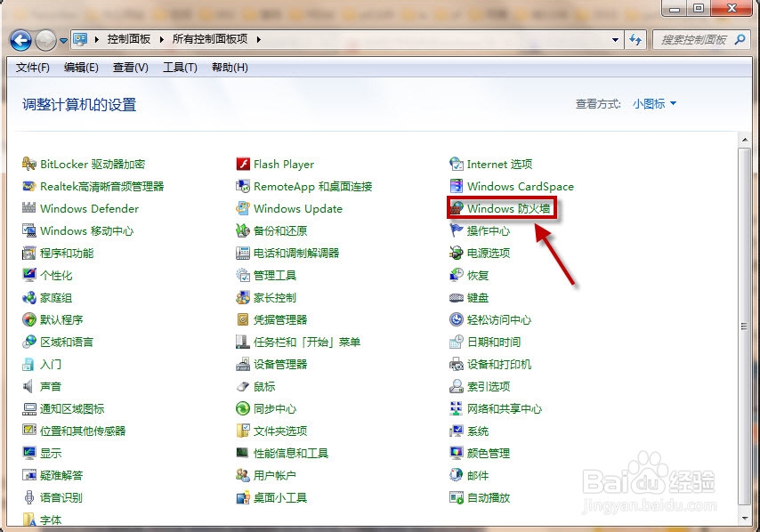The height and width of the screenshot is (532, 760).
Task: Open the 任务栏和「开始」菜单 link
Action: point(307,343)
